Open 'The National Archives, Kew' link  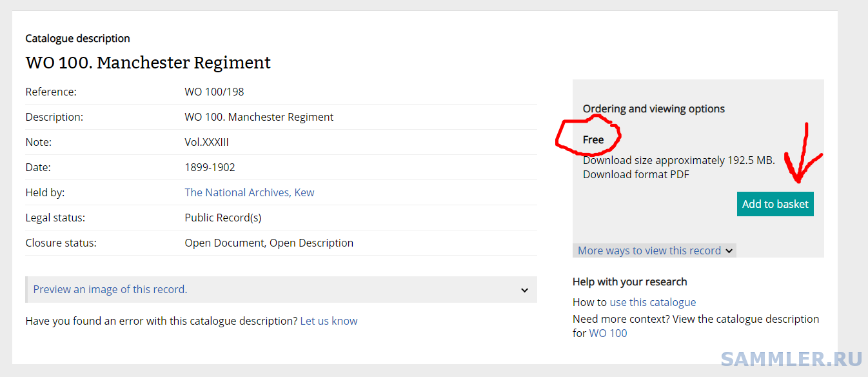[x=249, y=192]
